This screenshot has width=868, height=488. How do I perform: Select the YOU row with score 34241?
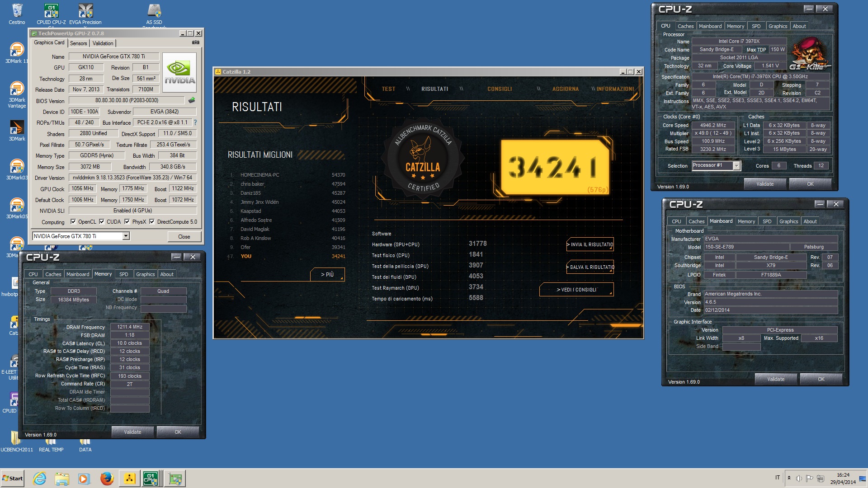click(287, 256)
